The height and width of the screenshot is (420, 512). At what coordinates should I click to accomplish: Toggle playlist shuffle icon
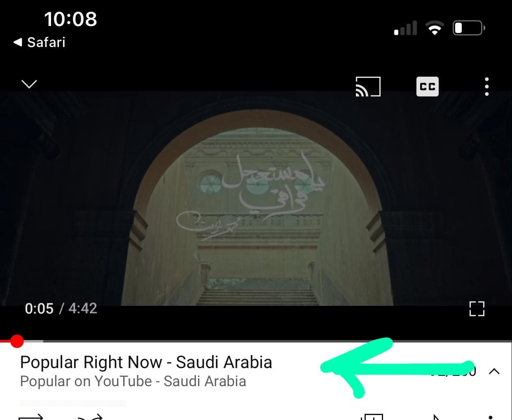[x=90, y=417]
